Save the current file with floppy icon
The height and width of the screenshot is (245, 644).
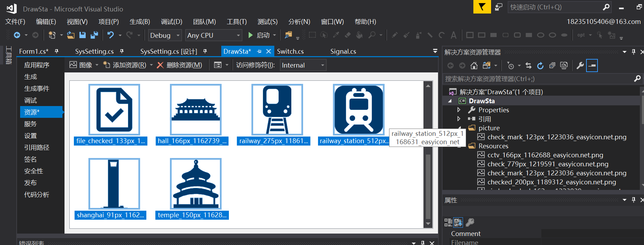pos(83,35)
